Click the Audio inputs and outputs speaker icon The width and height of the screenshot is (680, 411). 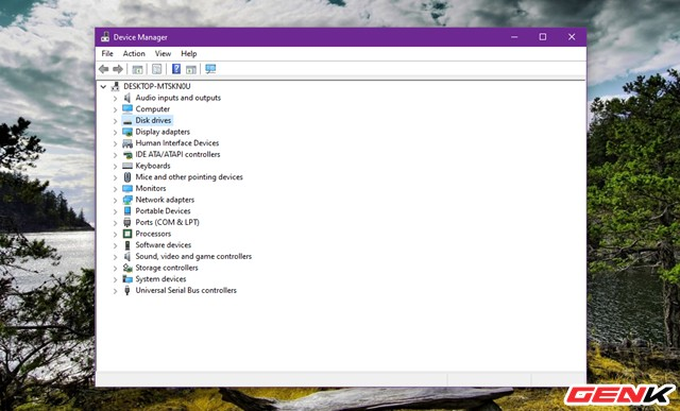(x=127, y=98)
